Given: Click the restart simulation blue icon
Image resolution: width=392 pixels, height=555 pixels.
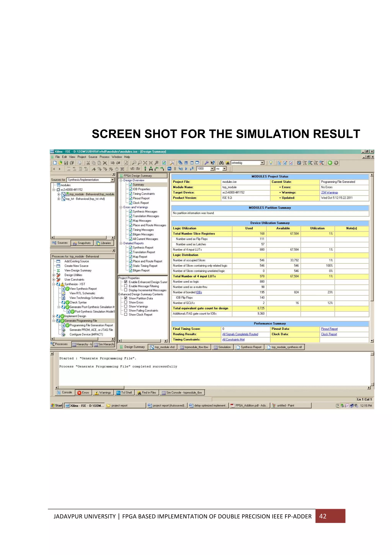Looking at the screenshot, I should click(169, 169).
